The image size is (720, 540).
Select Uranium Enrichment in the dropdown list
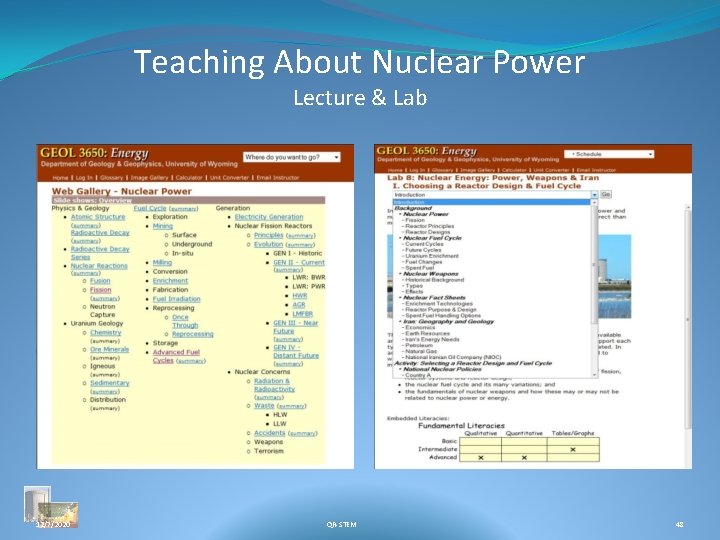[432, 256]
